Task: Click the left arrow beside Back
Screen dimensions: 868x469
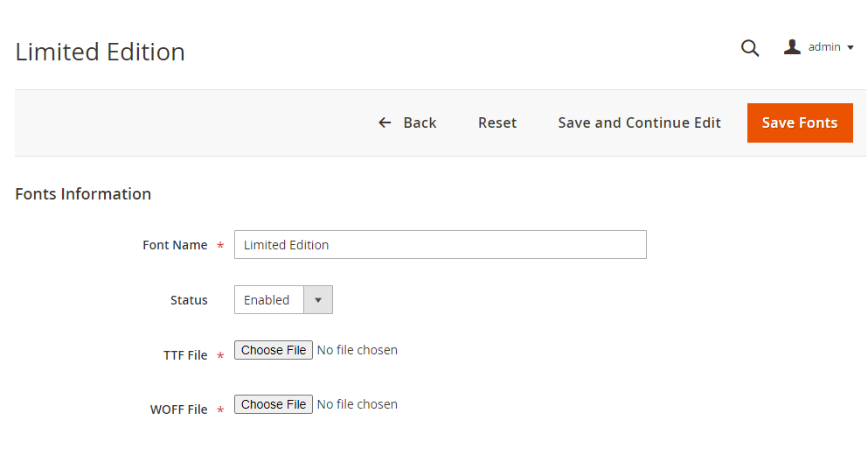Action: pos(385,123)
